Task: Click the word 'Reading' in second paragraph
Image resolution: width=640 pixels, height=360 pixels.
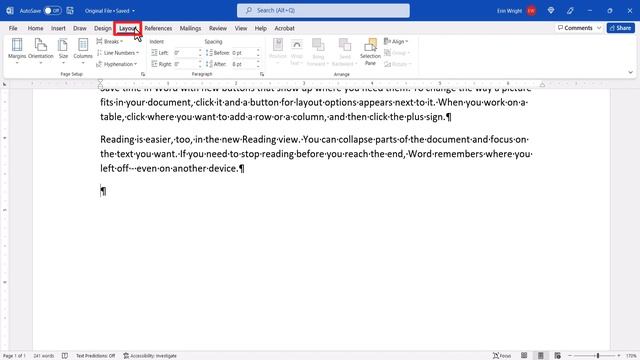Action: click(117, 140)
